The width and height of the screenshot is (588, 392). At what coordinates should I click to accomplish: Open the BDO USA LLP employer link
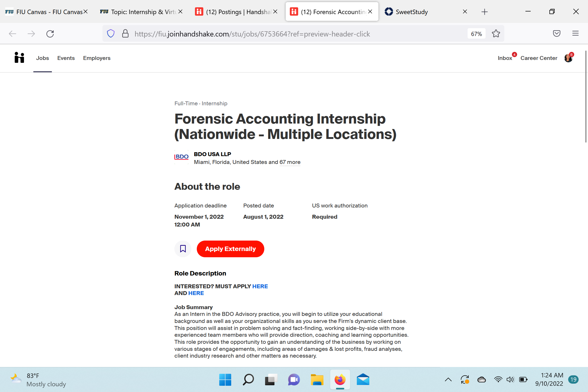pyautogui.click(x=212, y=154)
